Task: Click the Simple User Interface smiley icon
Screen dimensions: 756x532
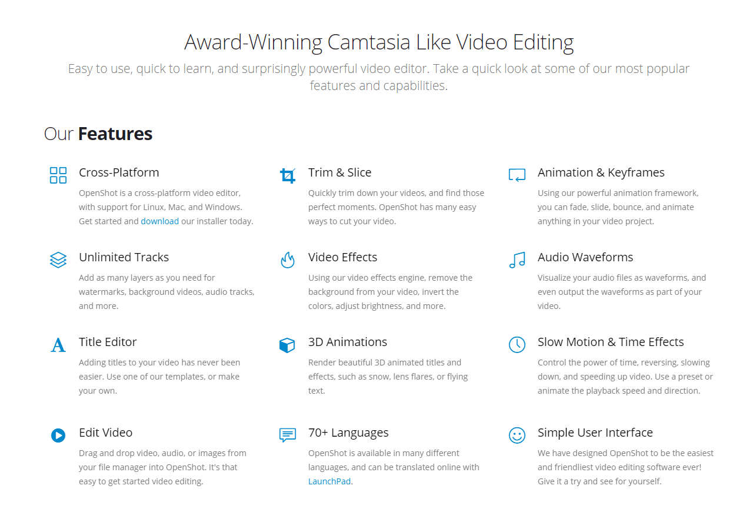Action: (517, 435)
